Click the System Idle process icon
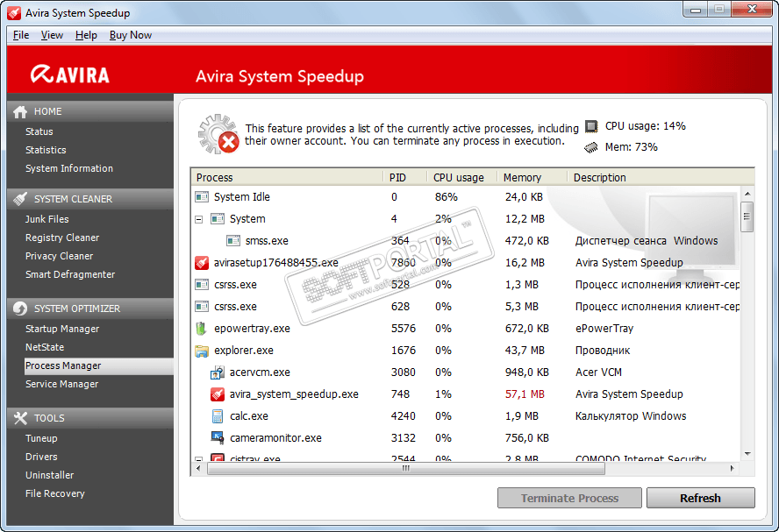The height and width of the screenshot is (532, 779). [202, 197]
